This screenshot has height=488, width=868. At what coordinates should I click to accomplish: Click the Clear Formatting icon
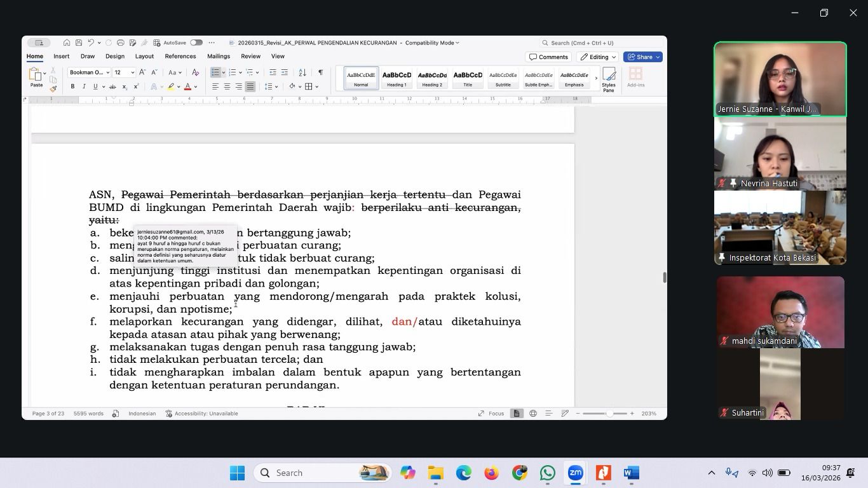(x=195, y=72)
